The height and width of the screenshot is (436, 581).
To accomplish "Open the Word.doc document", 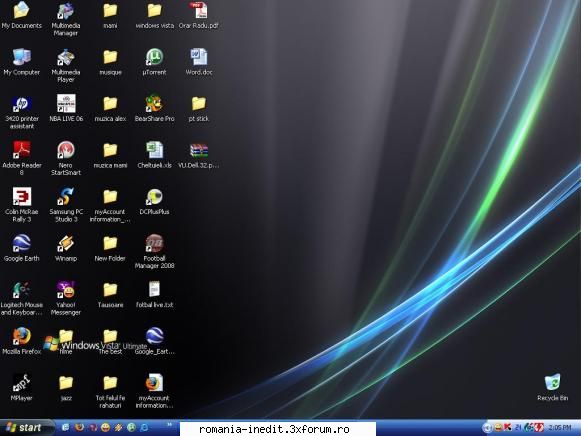I will click(199, 62).
